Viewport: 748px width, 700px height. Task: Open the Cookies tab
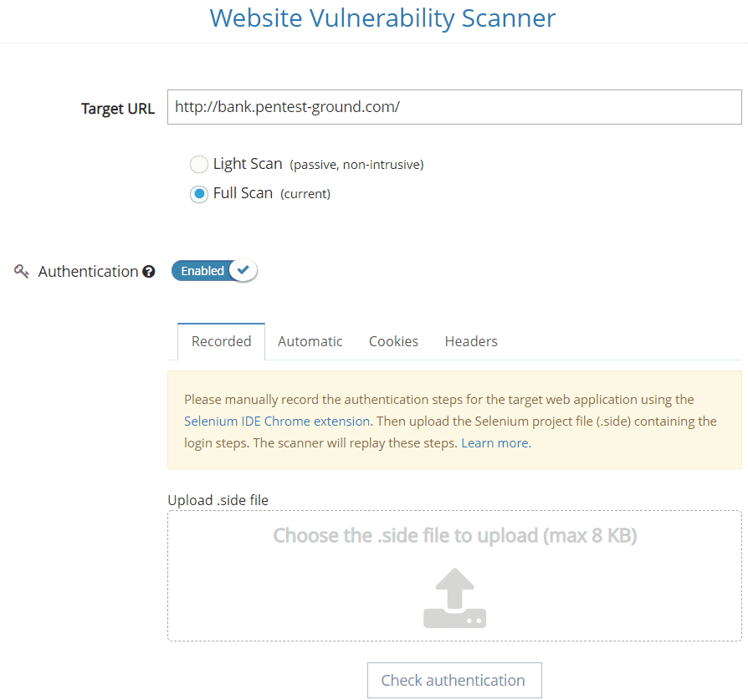coord(393,341)
